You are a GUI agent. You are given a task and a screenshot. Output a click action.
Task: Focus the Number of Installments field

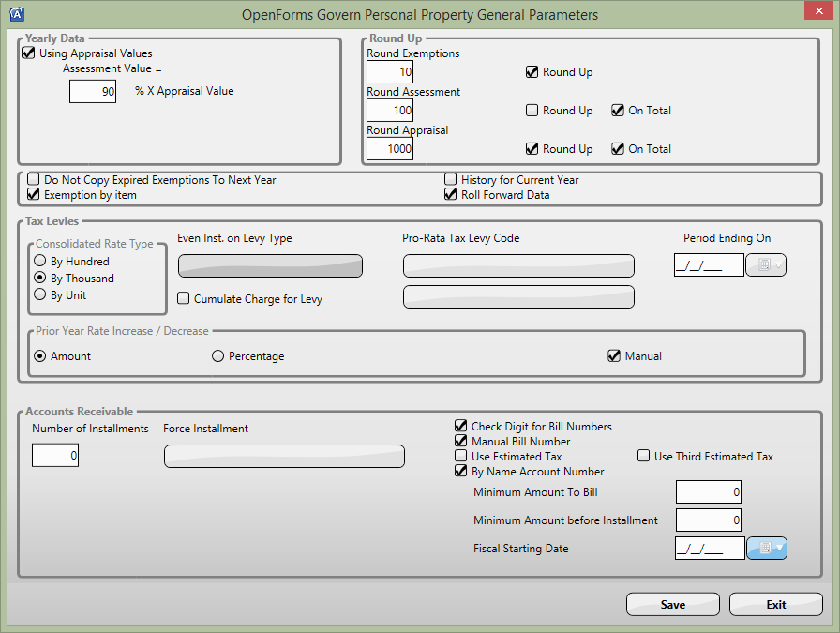(55, 456)
